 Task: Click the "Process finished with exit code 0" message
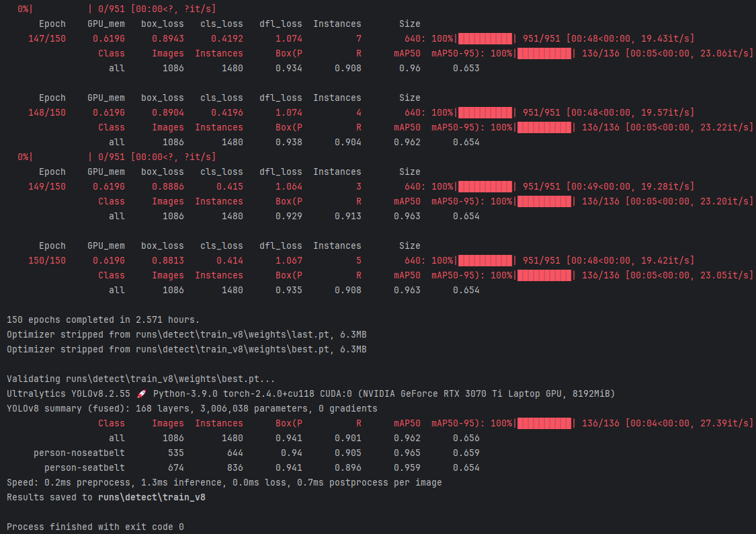point(95,527)
